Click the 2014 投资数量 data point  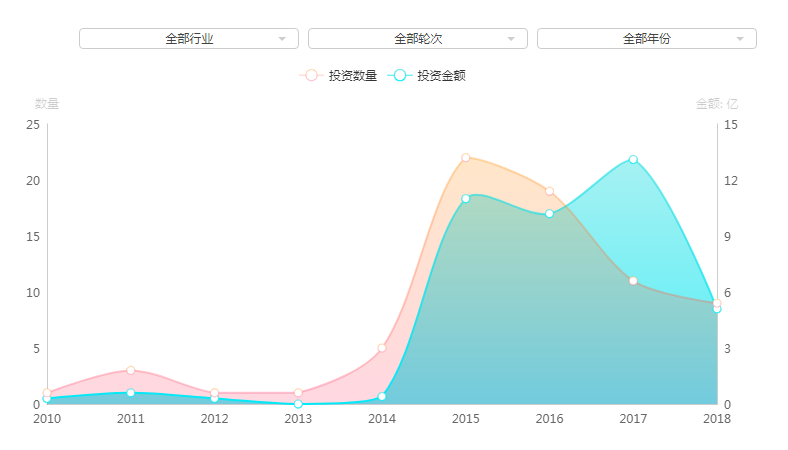tap(382, 348)
